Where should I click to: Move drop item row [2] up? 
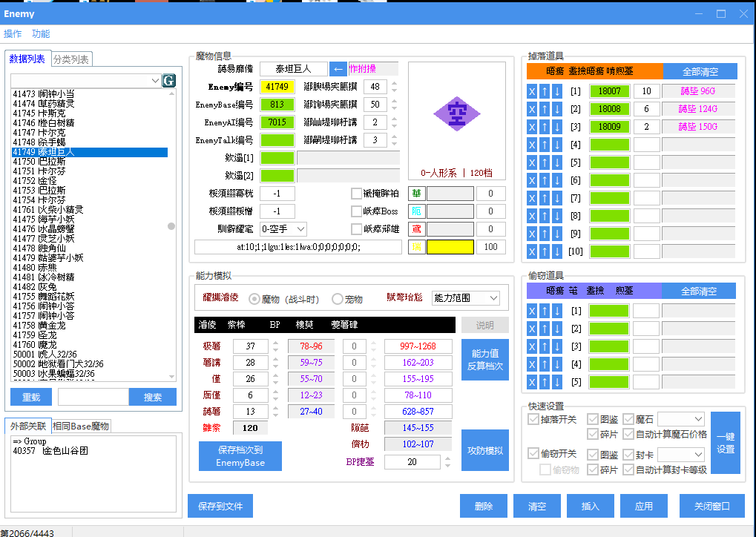coord(545,109)
